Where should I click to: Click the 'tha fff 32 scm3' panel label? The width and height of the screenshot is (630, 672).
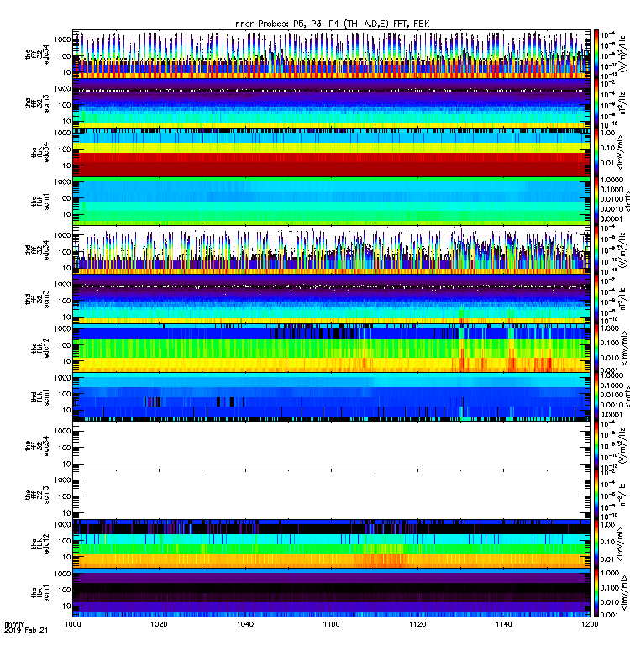tap(37, 103)
